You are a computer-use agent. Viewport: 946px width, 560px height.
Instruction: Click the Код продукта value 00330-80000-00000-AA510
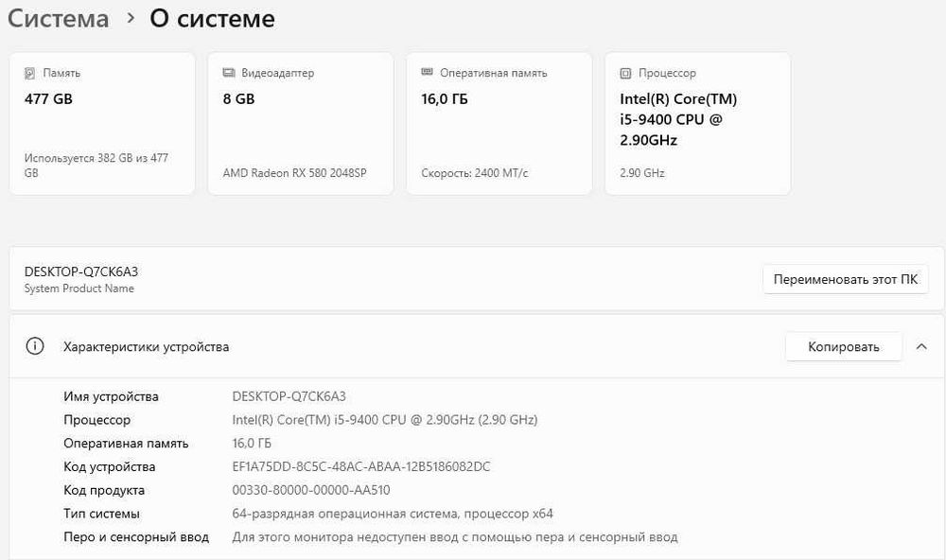(x=311, y=490)
